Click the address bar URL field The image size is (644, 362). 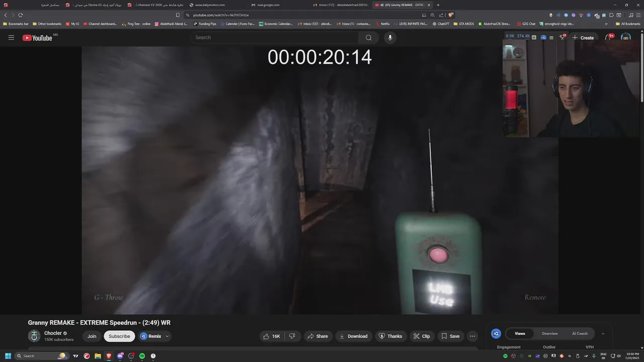(x=302, y=15)
